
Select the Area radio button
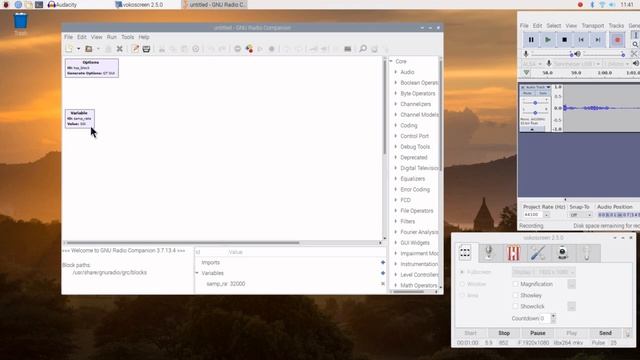click(x=462, y=295)
